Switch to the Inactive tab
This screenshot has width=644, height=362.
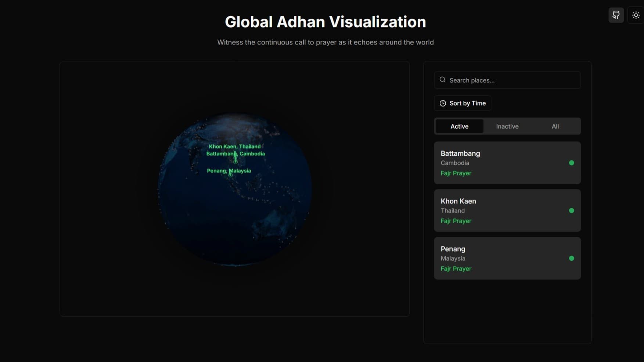(507, 126)
